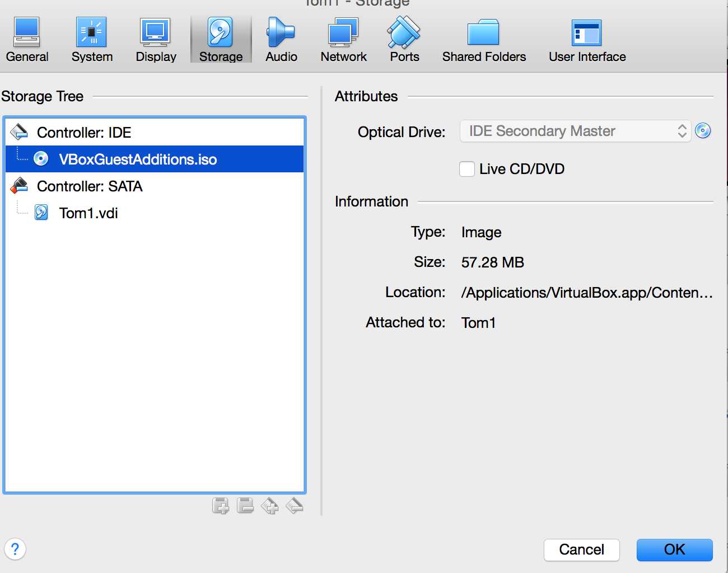
Task: Click the Optical Drive label
Action: pos(402,132)
